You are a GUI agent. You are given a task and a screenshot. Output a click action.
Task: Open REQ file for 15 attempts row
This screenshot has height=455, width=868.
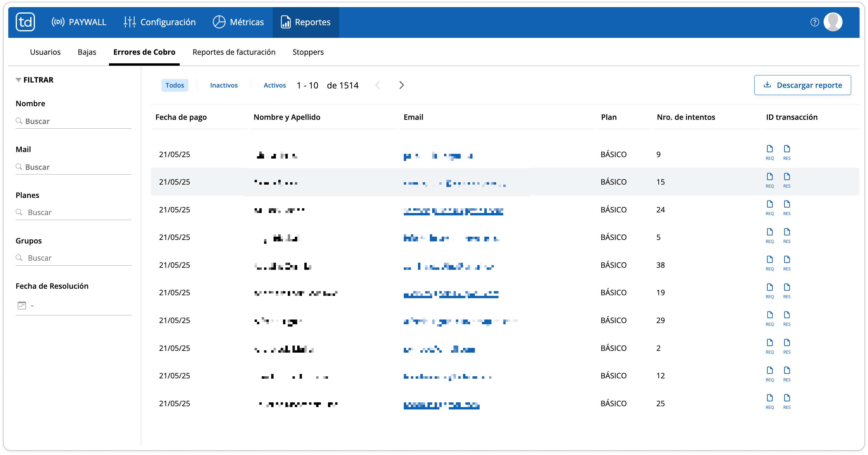tap(770, 180)
